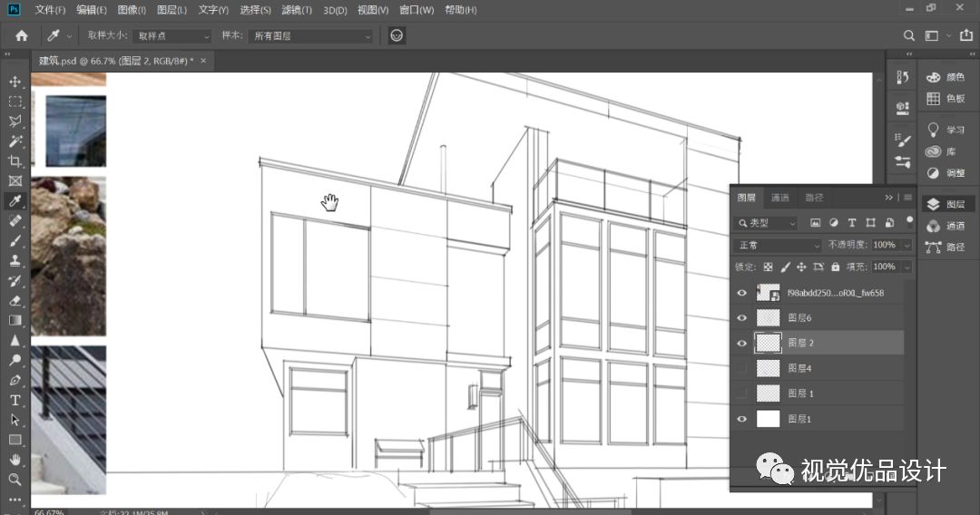
Task: Switch to the 通道 tab in Layers panel
Action: pos(780,198)
